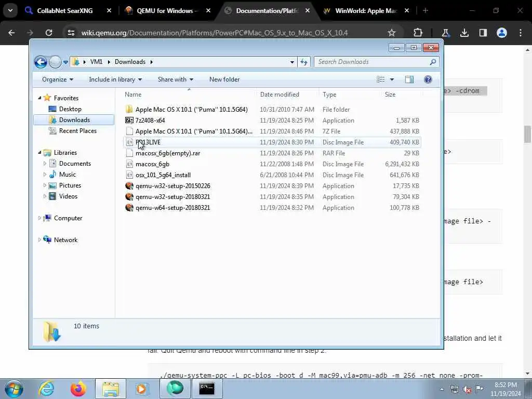
Task: Select the osx_101_5g64_install disc image icon
Action: coord(129,175)
